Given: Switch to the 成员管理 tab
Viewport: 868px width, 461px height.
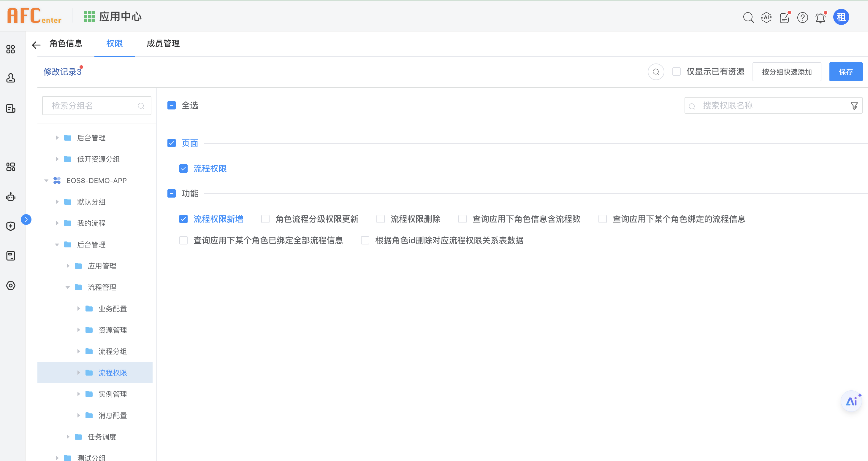Looking at the screenshot, I should 163,43.
